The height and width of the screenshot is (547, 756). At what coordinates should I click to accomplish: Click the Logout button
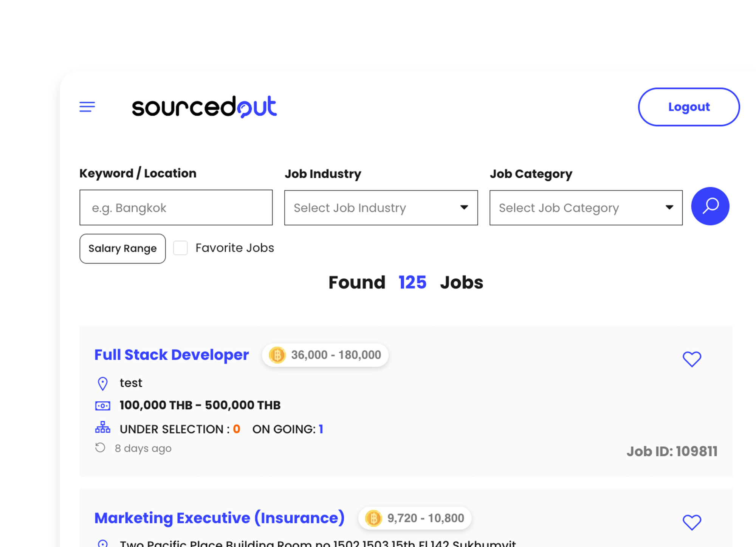[x=689, y=107]
